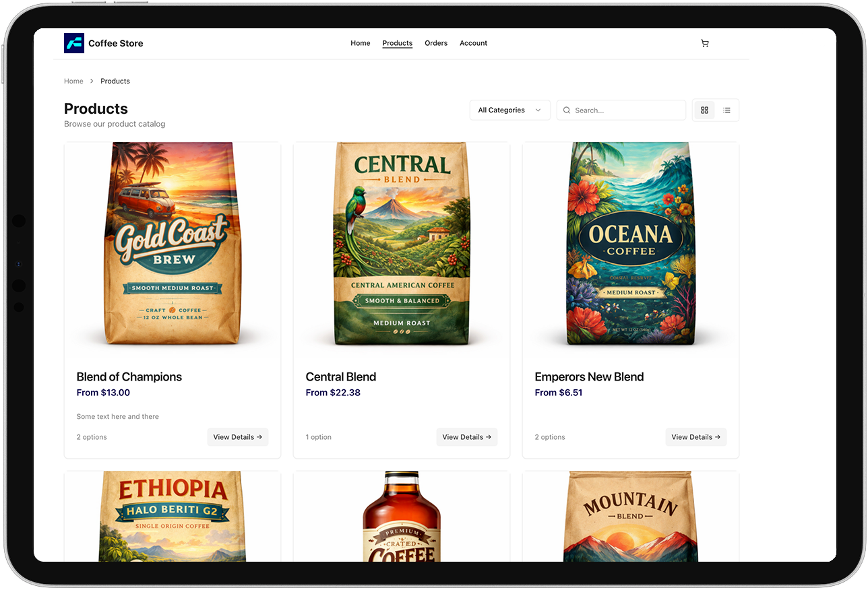Open the Orders page
The width and height of the screenshot is (868, 590).
[x=436, y=43]
